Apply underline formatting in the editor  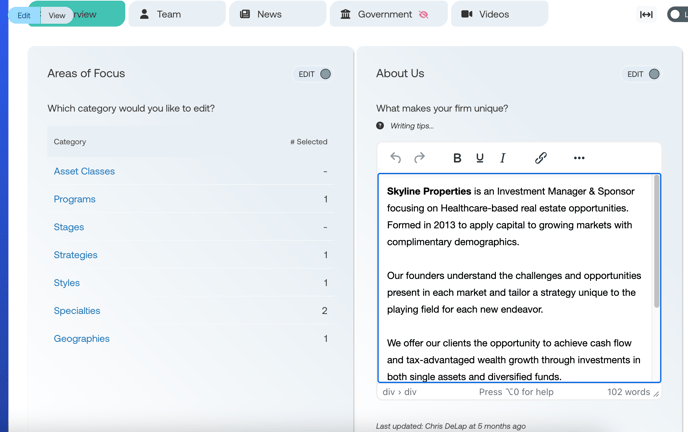(480, 158)
